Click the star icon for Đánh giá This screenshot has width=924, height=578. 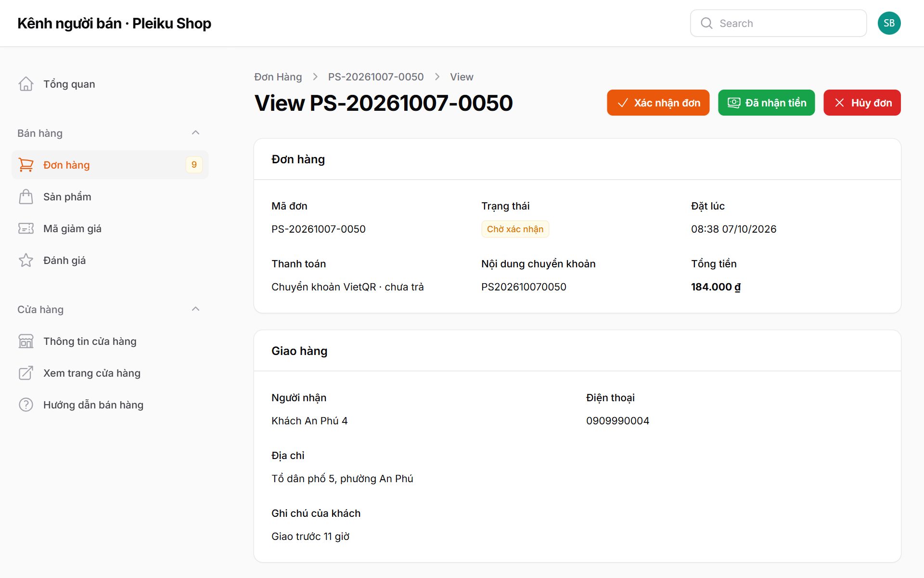click(26, 260)
